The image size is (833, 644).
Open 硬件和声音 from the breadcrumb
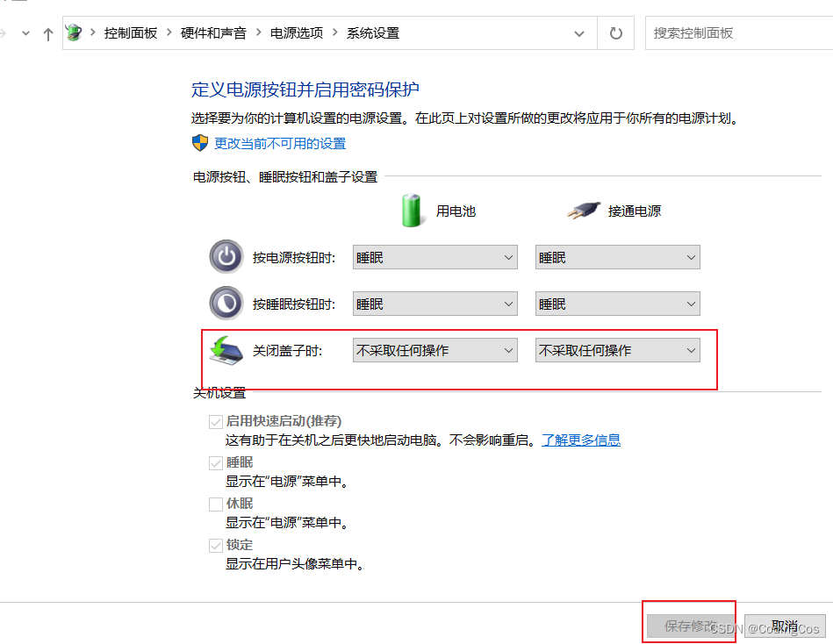[211, 32]
